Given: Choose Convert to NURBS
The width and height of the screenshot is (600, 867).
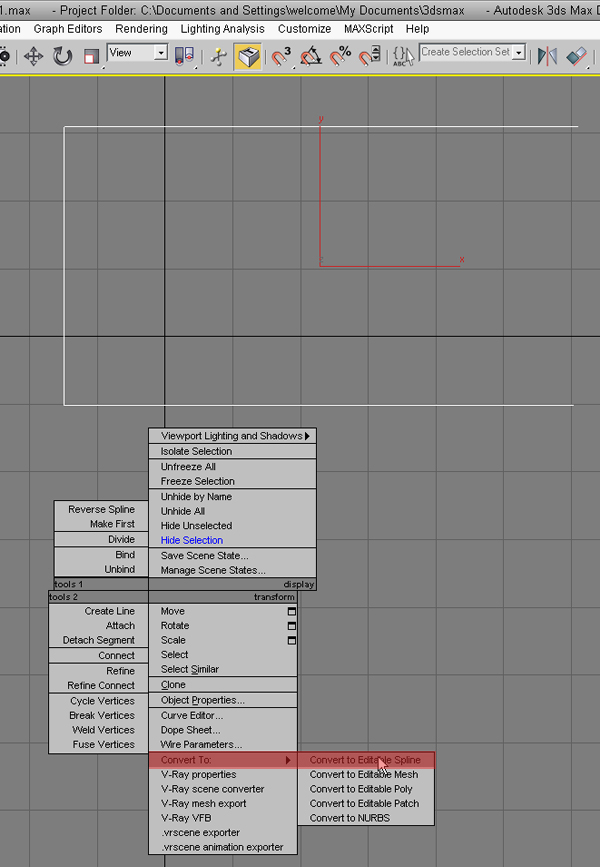Looking at the screenshot, I should 366,818.
